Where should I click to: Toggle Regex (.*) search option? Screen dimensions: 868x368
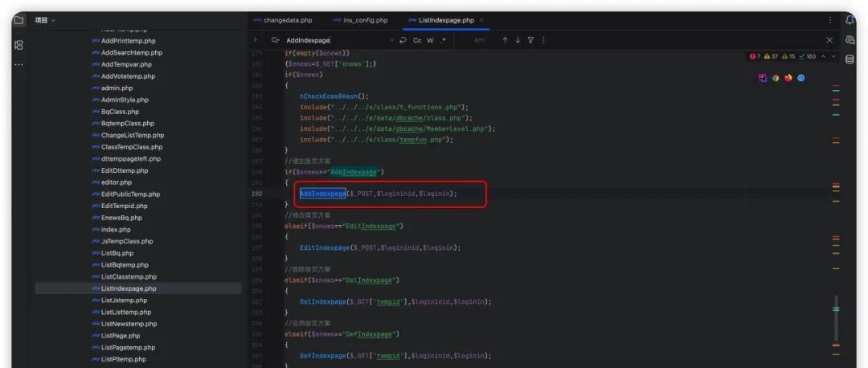pyautogui.click(x=444, y=40)
